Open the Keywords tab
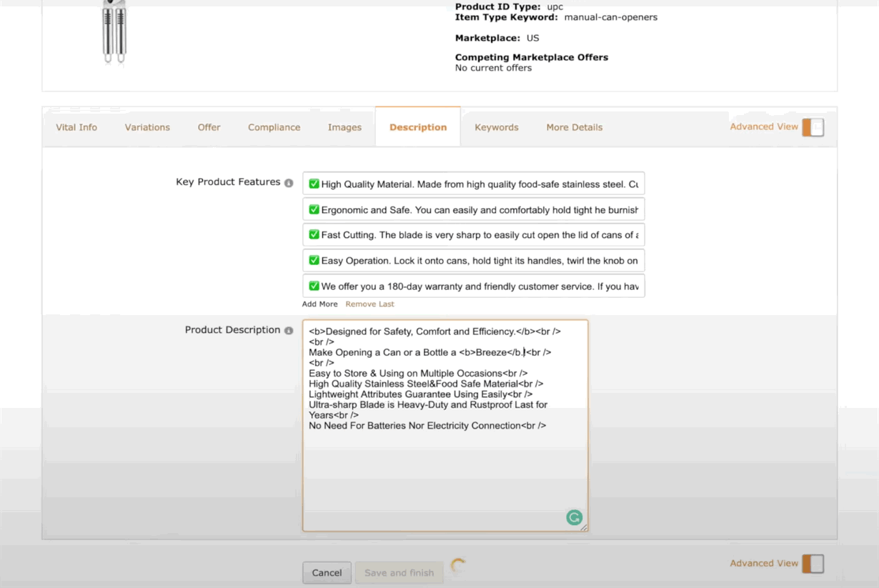 click(497, 127)
